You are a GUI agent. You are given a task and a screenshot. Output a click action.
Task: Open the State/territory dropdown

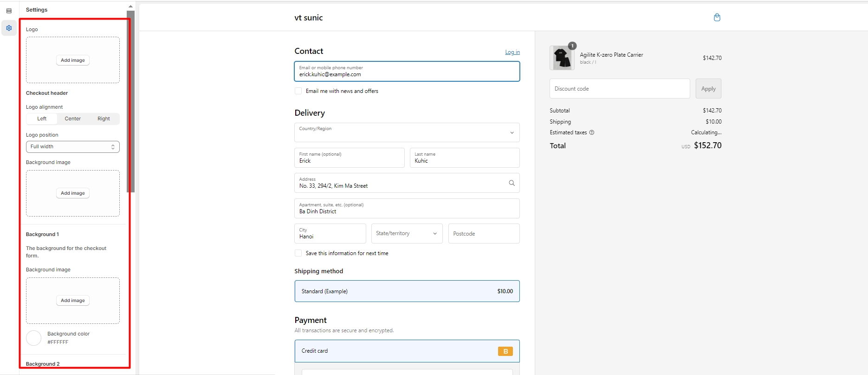(407, 234)
